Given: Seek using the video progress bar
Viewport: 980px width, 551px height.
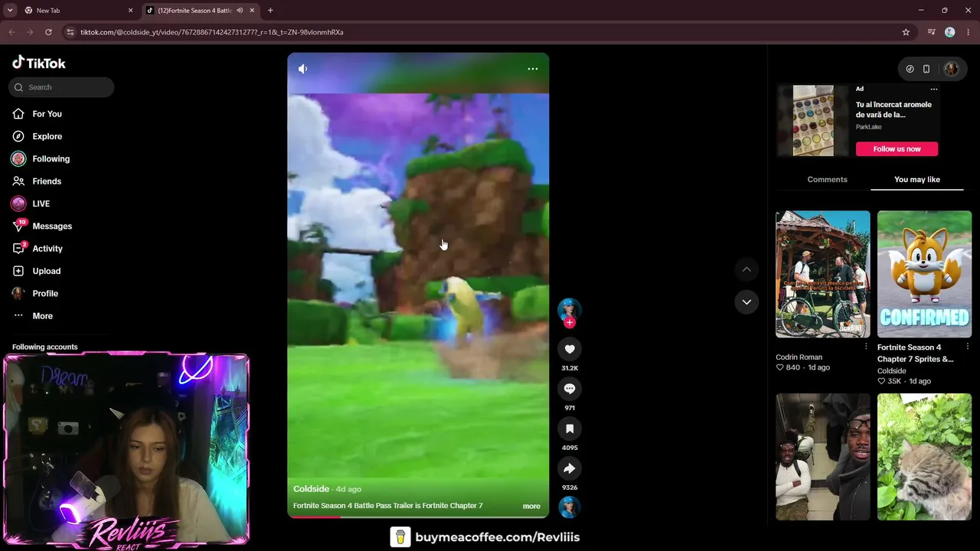Looking at the screenshot, I should [418, 517].
